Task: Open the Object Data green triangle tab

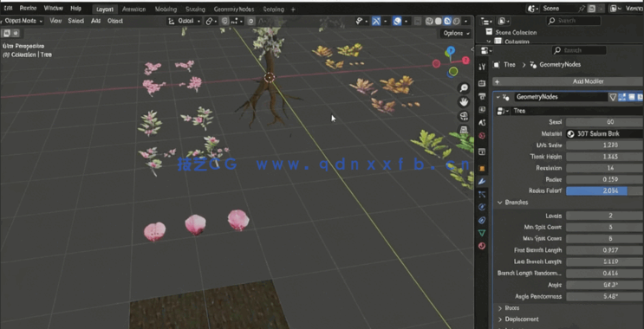Action: click(x=482, y=233)
